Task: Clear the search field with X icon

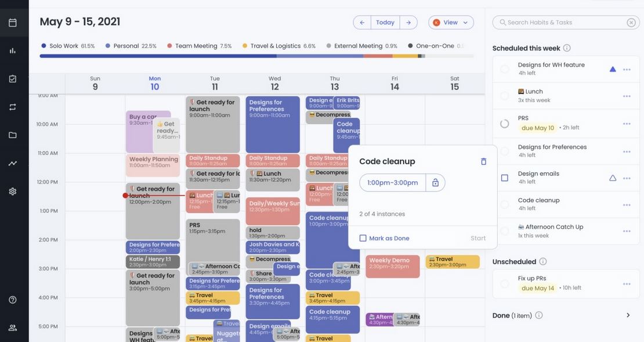Action: (631, 23)
